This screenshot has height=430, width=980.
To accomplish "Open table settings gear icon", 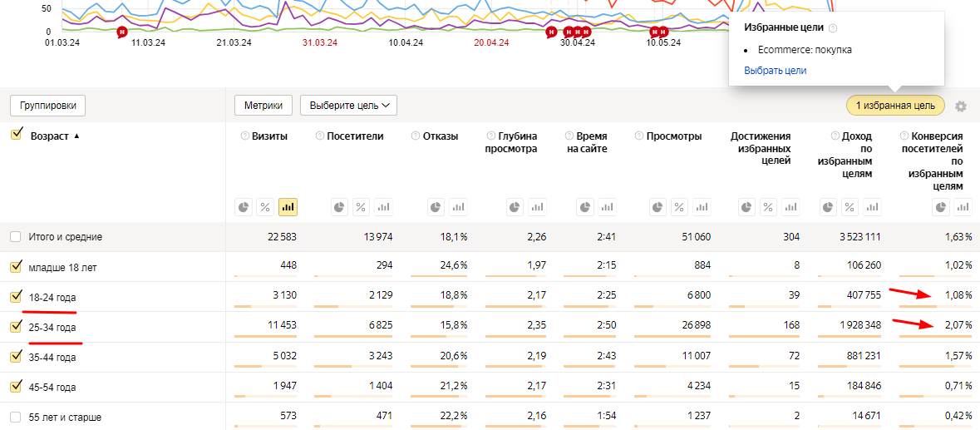I will pos(961,106).
